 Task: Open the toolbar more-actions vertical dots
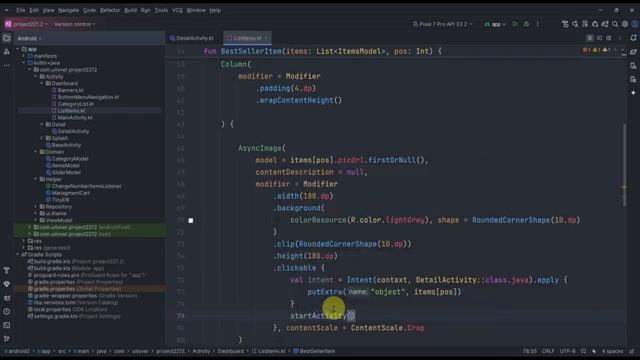point(538,24)
